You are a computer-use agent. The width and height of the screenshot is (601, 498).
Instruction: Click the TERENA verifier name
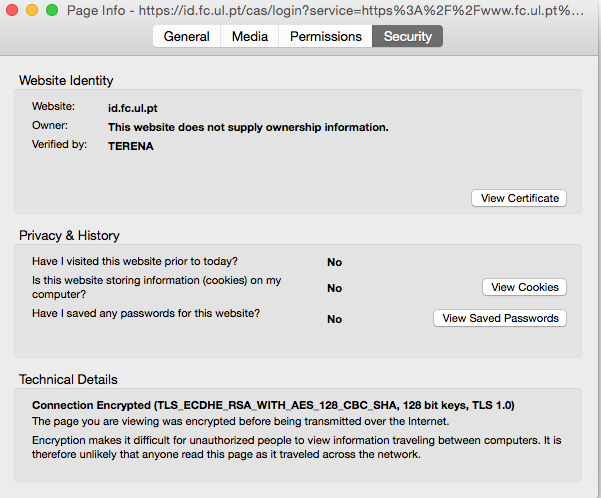tap(130, 146)
